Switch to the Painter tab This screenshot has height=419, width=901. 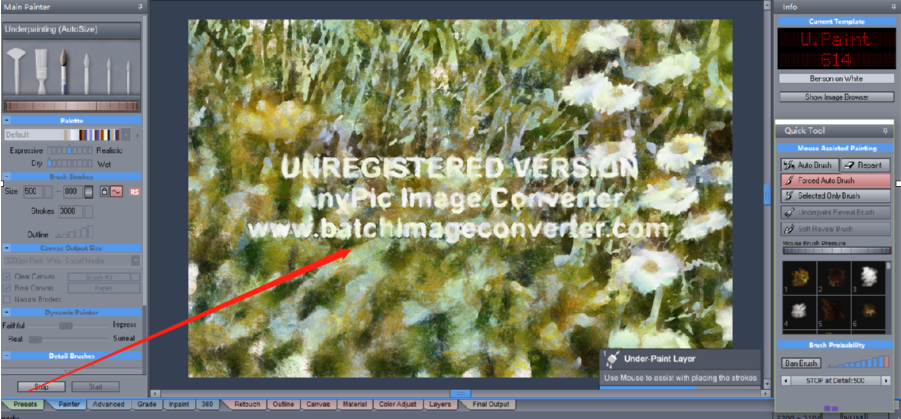point(69,404)
